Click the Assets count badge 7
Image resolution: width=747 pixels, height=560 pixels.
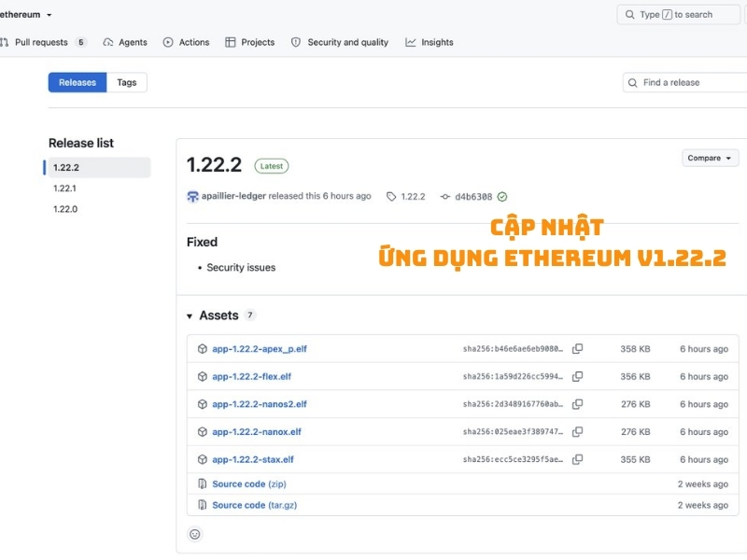(x=250, y=315)
